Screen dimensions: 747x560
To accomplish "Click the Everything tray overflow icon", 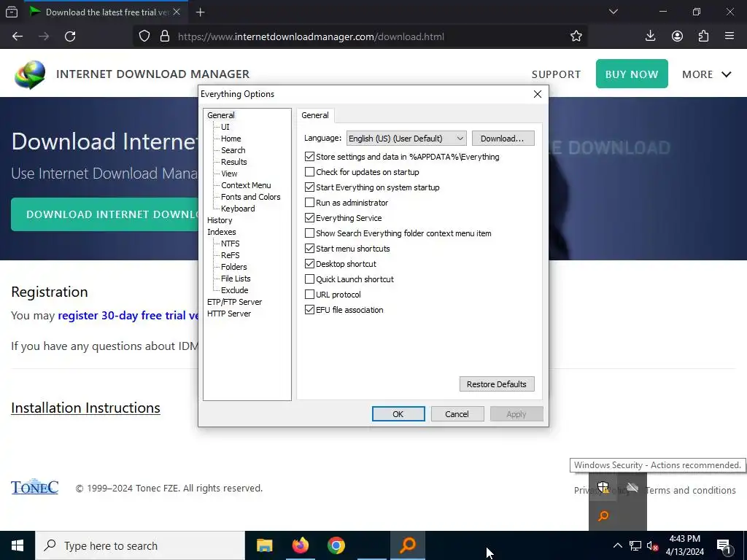I will click(x=603, y=516).
